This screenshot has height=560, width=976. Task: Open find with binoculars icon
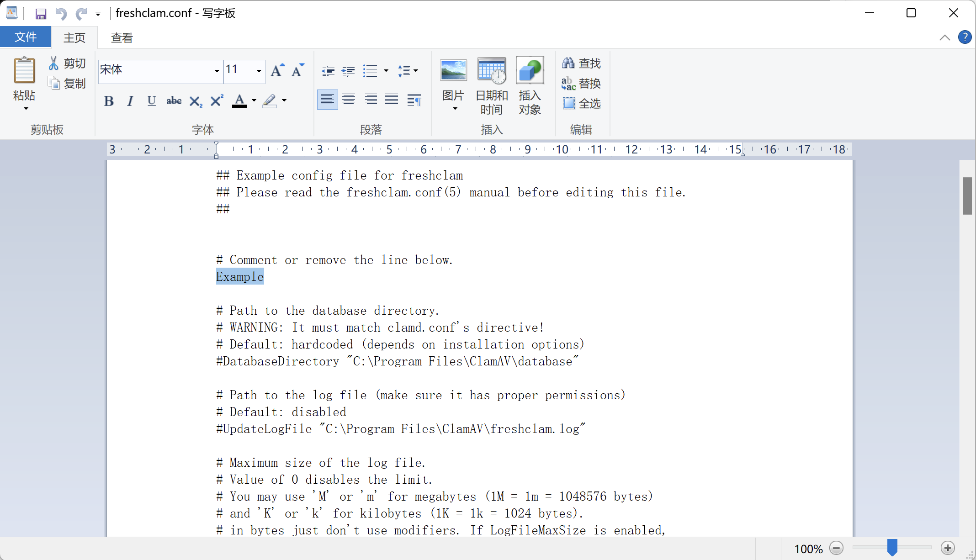(568, 63)
